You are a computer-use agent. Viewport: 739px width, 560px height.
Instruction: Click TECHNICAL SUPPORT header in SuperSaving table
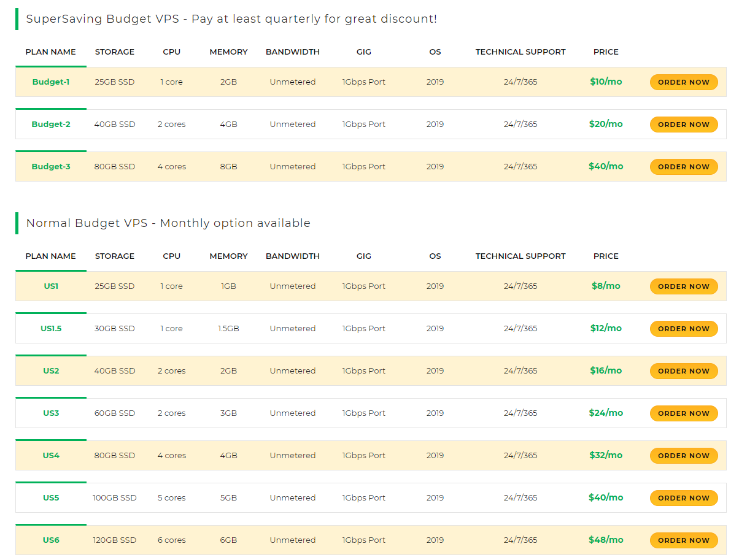coord(520,52)
